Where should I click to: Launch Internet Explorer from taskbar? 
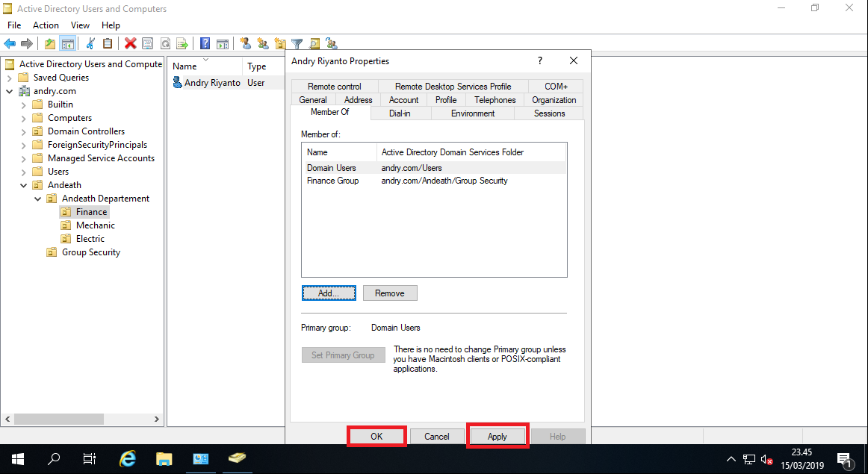point(128,459)
